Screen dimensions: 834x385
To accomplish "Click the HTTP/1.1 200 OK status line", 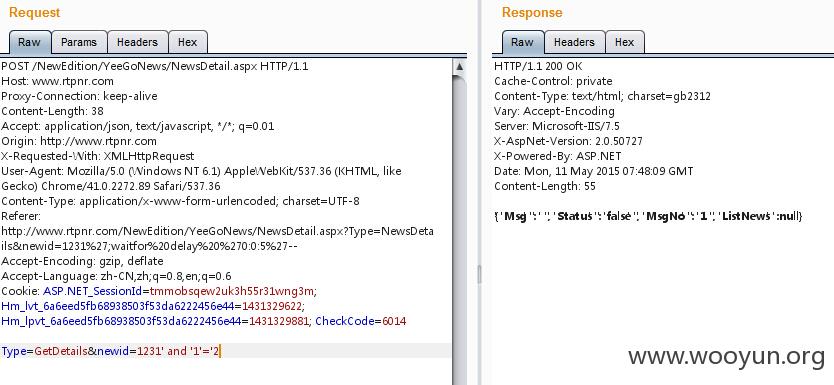I will [538, 66].
